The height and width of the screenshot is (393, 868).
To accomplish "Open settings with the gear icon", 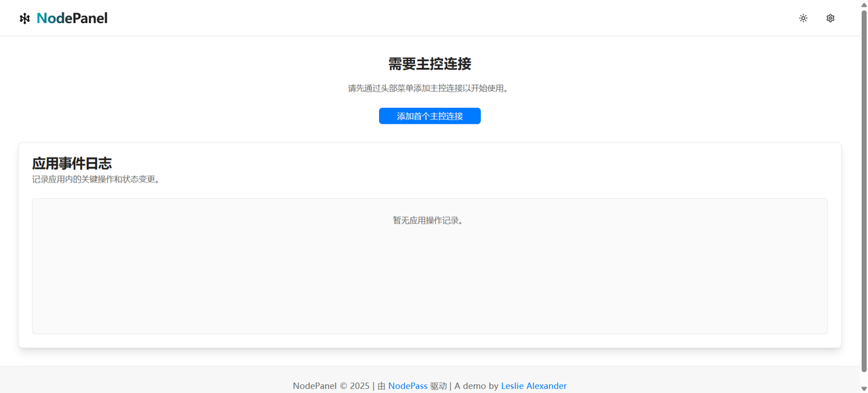I will click(x=830, y=18).
